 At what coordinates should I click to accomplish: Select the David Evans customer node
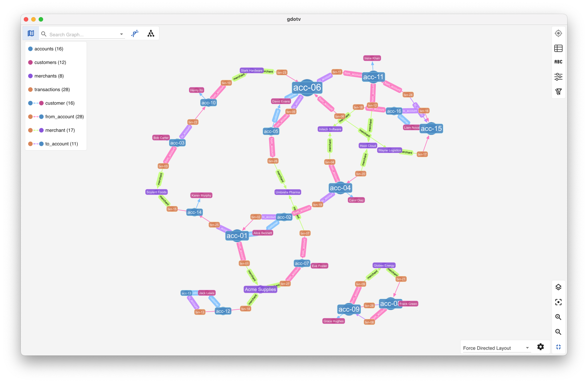click(x=281, y=101)
